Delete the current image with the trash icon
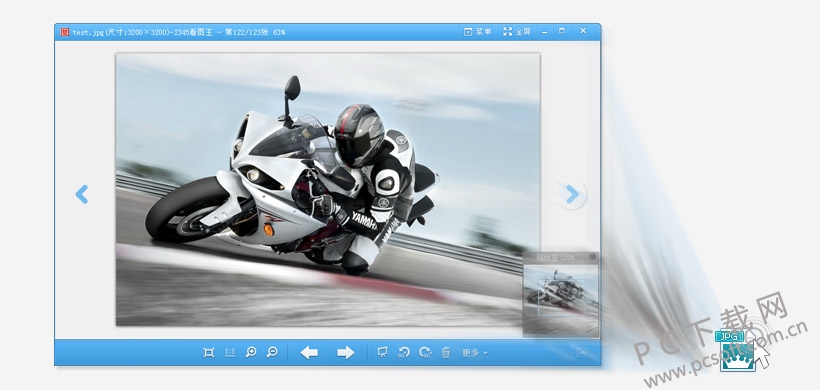Screen dimensions: 820x390 tap(446, 353)
